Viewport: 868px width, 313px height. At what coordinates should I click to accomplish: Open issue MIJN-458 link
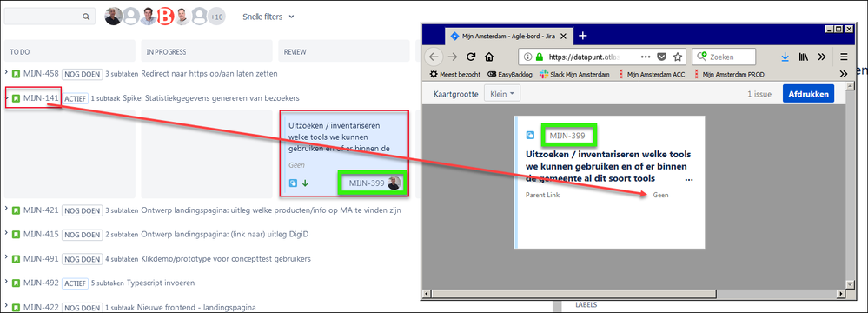[x=41, y=73]
